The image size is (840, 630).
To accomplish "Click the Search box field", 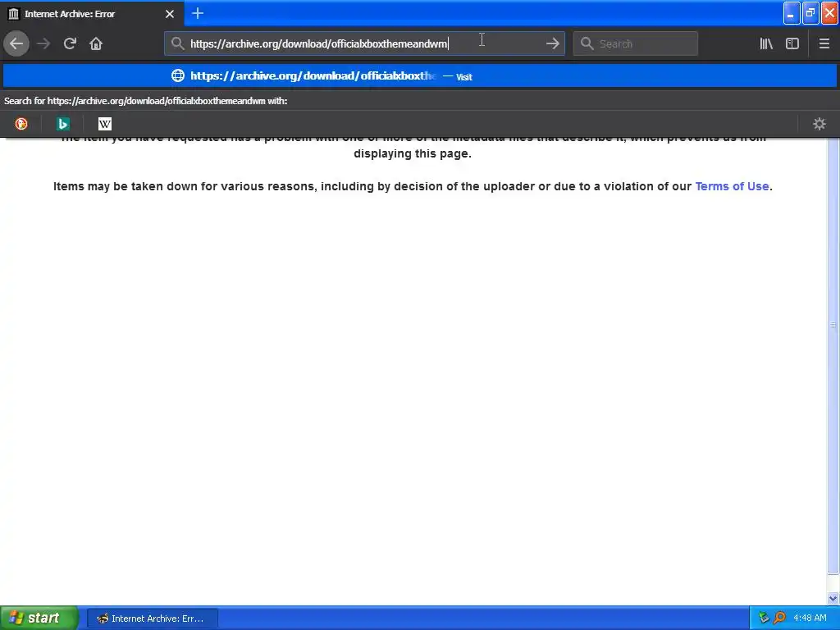I will (x=636, y=43).
